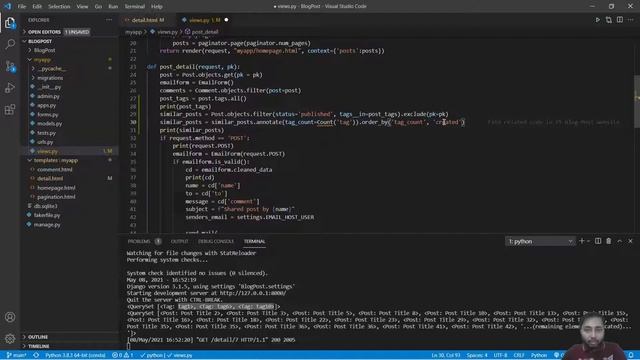Click the 'Ln 30, Col 93' cursor position indicator

(x=446, y=355)
